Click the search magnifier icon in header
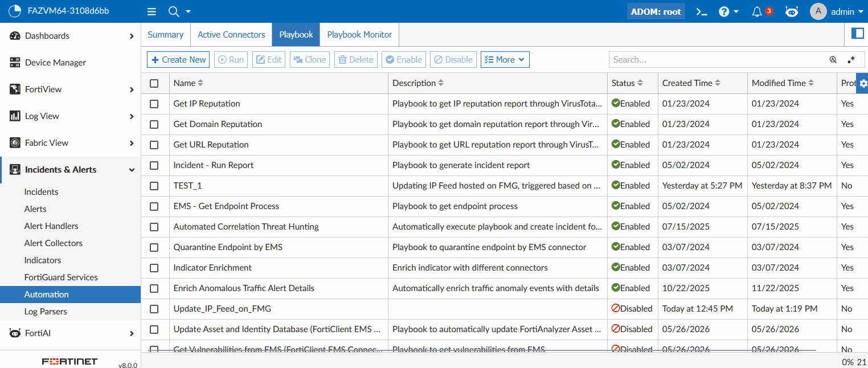The image size is (868, 368). (174, 11)
